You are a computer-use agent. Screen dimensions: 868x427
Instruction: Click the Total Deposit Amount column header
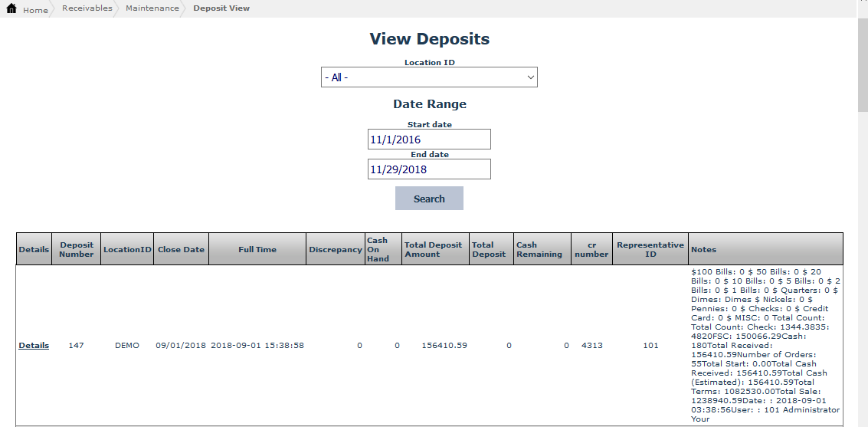[x=433, y=249]
